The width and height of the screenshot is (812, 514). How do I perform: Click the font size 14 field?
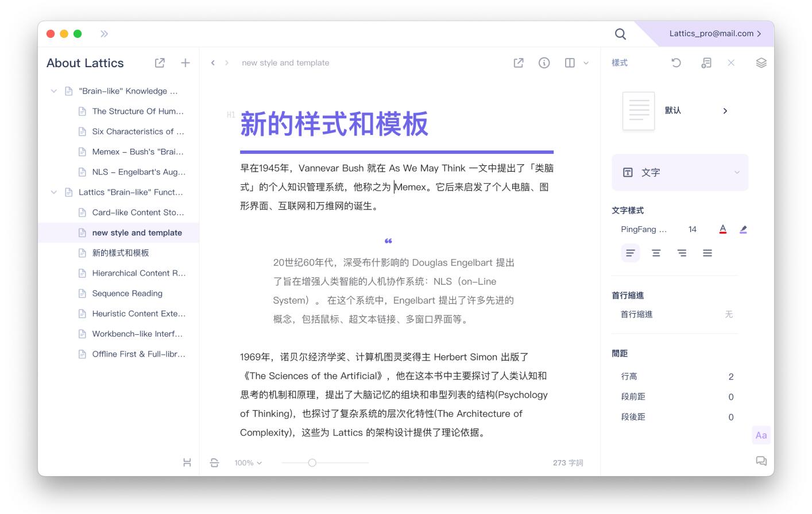(x=692, y=230)
